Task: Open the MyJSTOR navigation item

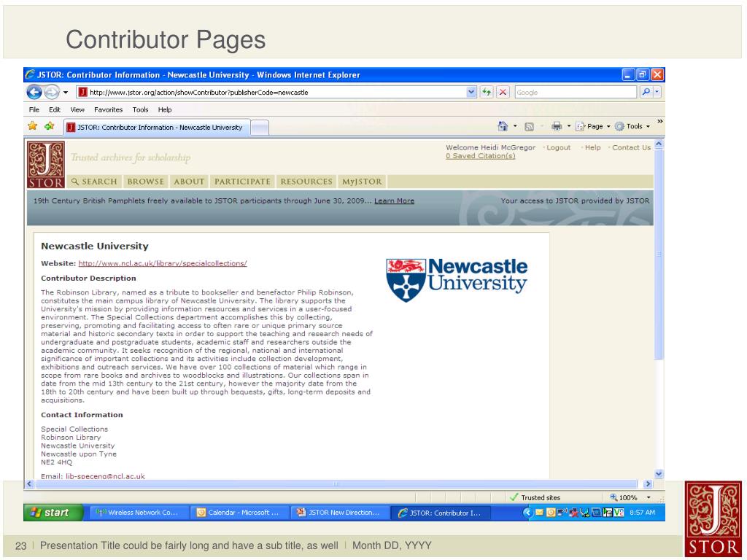Action: (362, 182)
